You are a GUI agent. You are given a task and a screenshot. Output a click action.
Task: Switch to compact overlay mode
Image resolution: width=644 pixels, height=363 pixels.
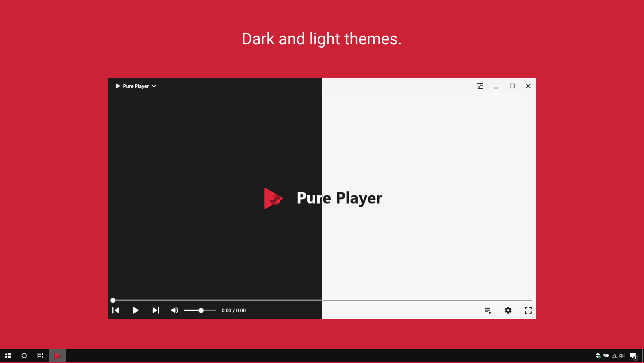coord(480,86)
